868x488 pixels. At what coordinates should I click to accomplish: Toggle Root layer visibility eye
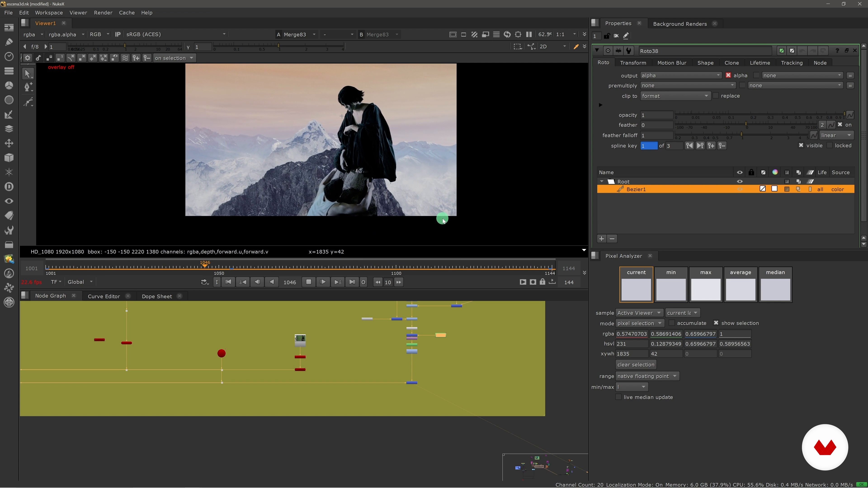[x=740, y=181]
